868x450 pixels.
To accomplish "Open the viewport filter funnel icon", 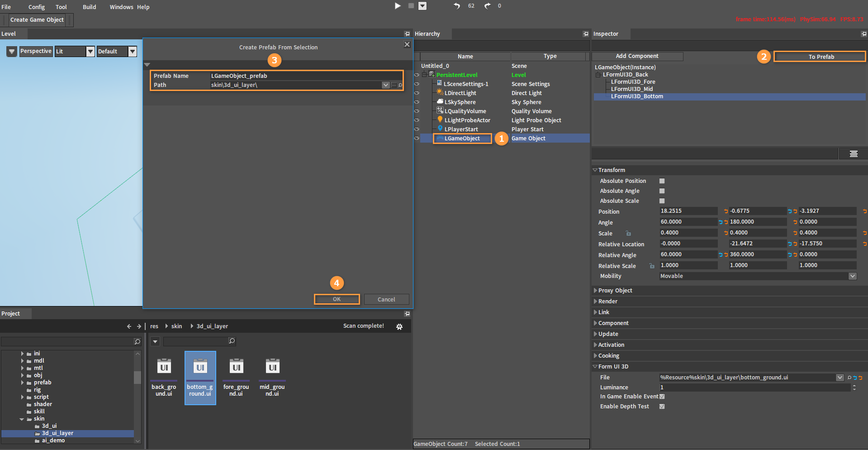I will (x=12, y=52).
